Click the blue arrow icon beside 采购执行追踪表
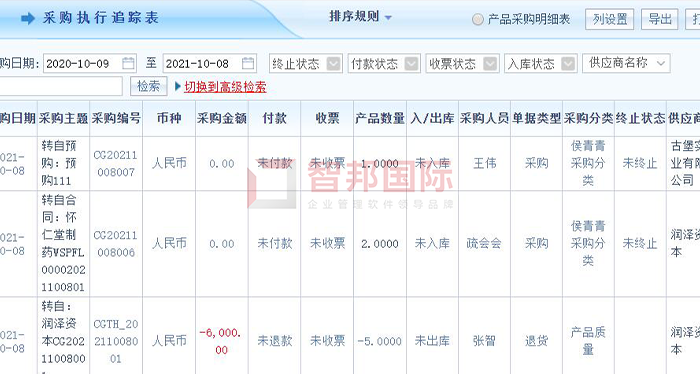This screenshot has width=700, height=374. click(28, 18)
